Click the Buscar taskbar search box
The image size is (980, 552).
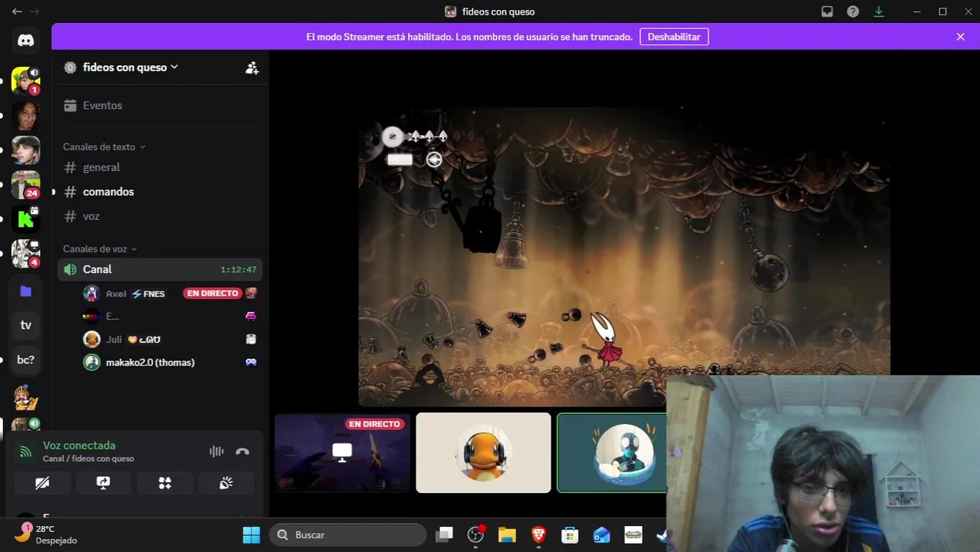(348, 535)
